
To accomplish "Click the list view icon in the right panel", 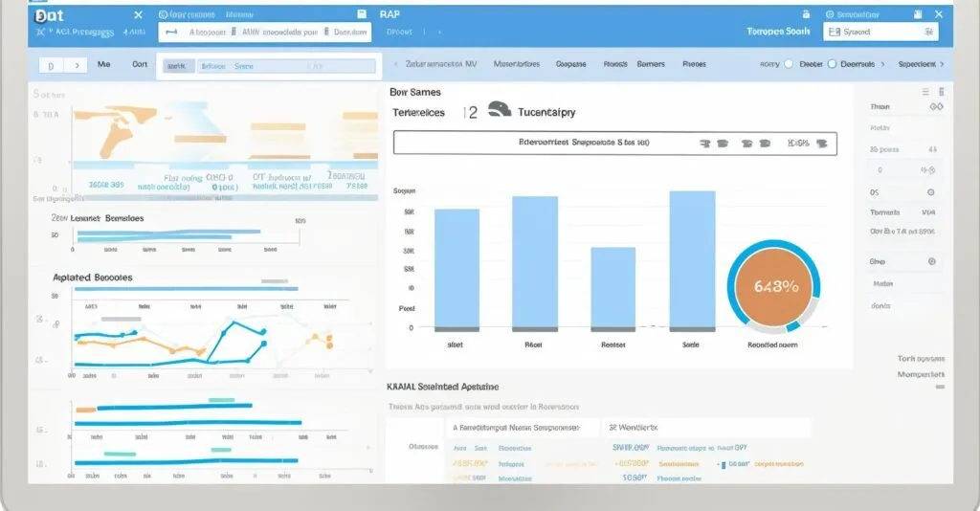I will [925, 92].
